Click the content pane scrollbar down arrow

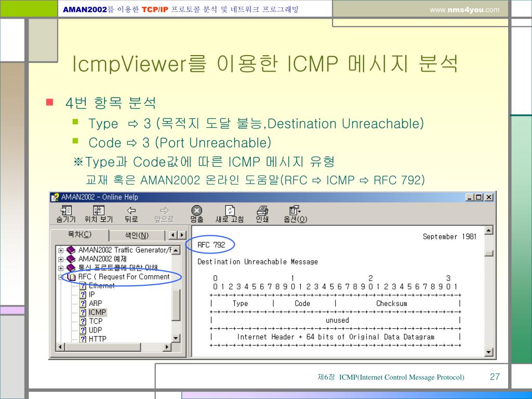click(x=488, y=352)
